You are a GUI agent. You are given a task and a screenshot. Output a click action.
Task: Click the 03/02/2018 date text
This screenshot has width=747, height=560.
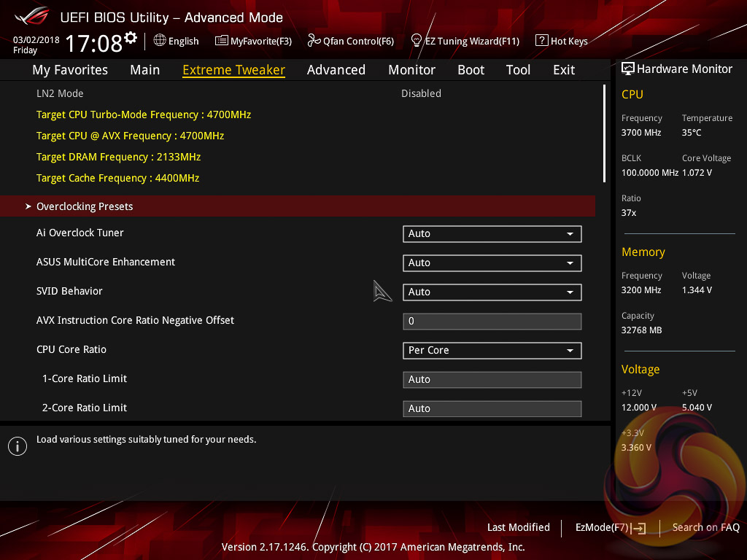(36, 39)
